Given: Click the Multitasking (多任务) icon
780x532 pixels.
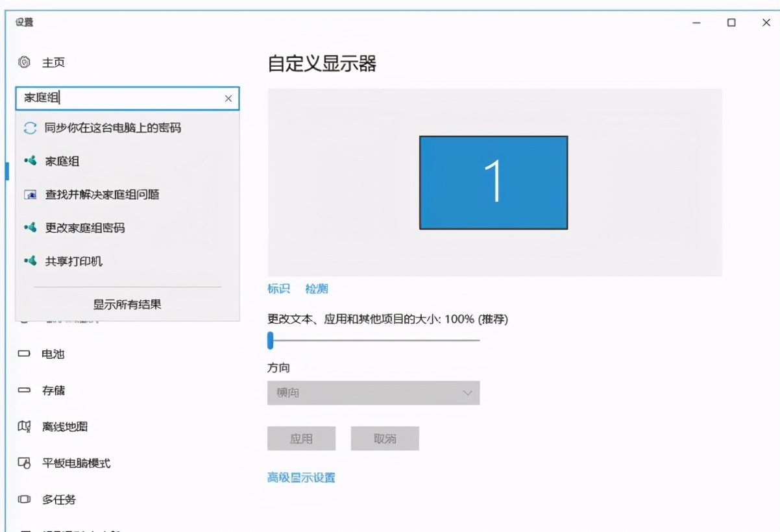Looking at the screenshot, I should point(23,500).
